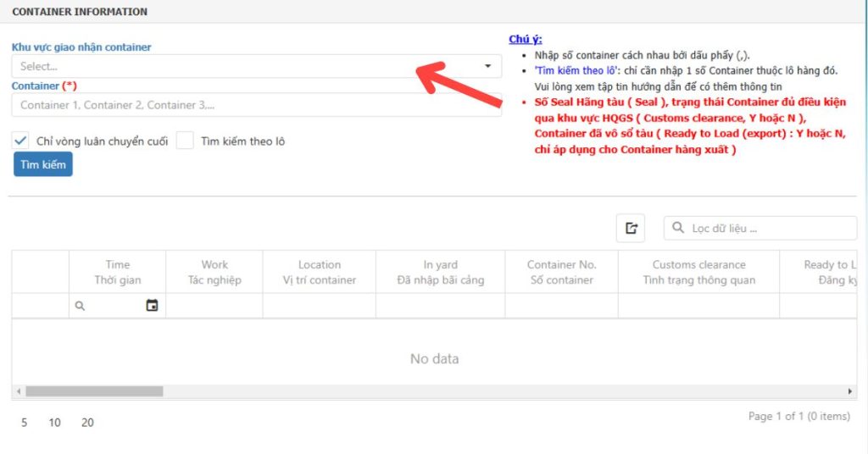Set page size to 10
This screenshot has height=454, width=868.
pyautogui.click(x=54, y=423)
